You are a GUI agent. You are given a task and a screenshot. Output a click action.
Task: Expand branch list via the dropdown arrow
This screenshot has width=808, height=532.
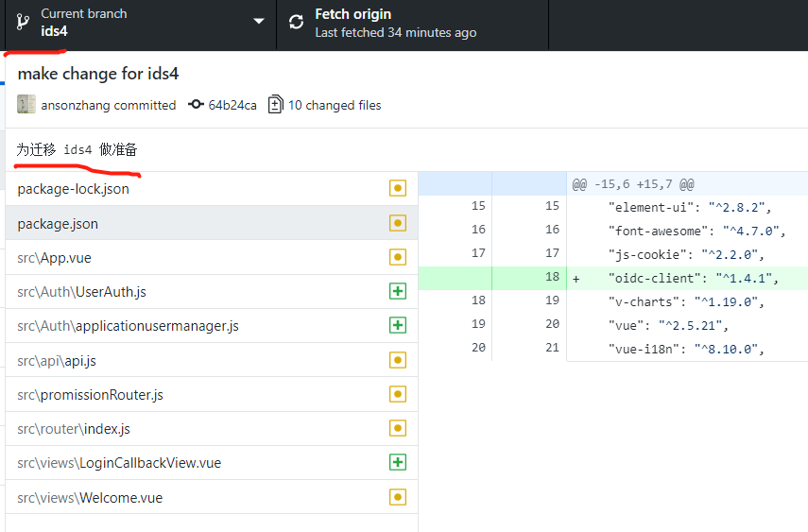click(x=259, y=21)
